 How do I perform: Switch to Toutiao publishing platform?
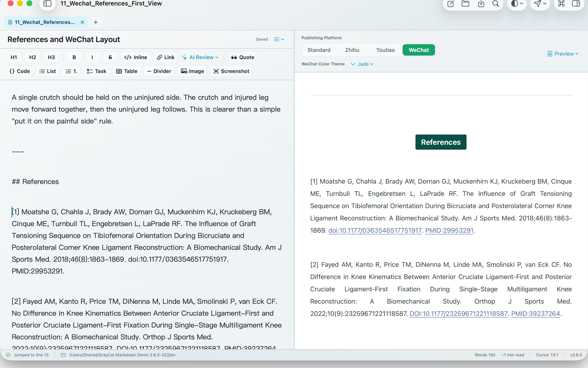385,50
